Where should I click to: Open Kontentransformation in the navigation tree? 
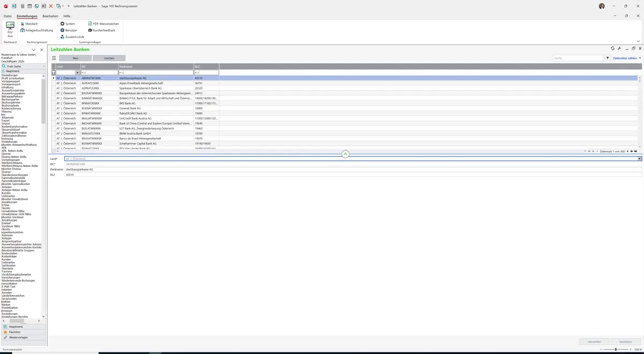pyautogui.click(x=14, y=127)
